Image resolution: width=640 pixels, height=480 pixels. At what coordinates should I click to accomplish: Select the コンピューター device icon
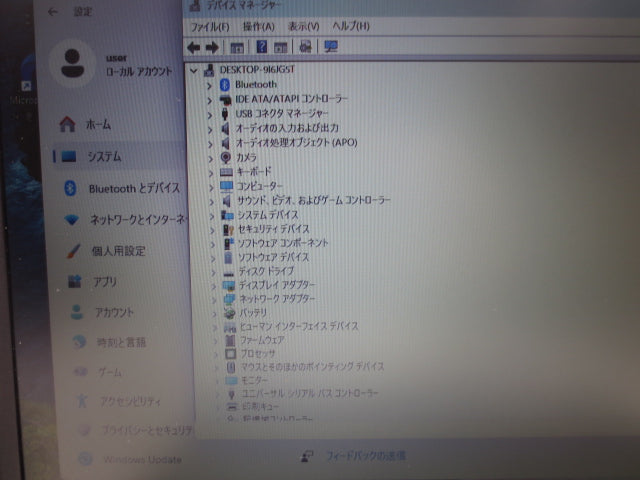click(x=227, y=187)
